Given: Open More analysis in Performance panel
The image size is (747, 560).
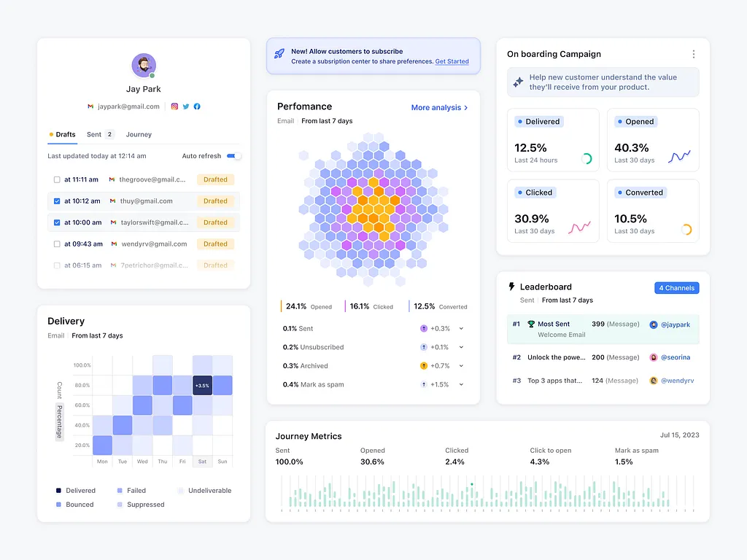Looking at the screenshot, I should pyautogui.click(x=438, y=106).
